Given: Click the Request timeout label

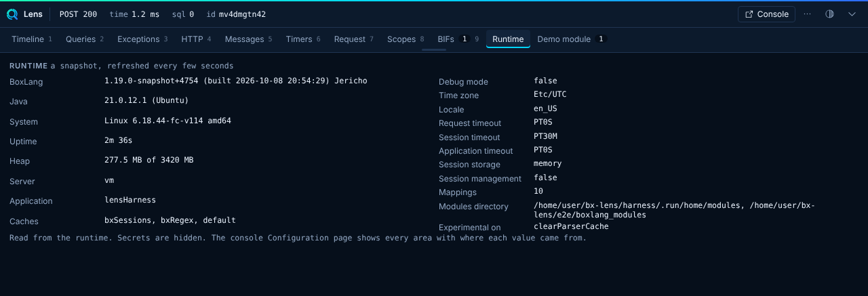Looking at the screenshot, I should [x=470, y=123].
